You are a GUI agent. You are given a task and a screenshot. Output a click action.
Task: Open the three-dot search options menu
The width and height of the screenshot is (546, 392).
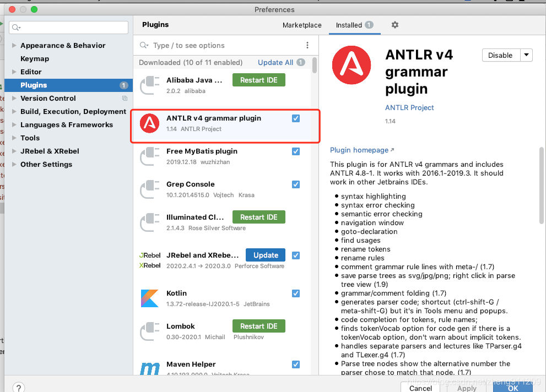tap(307, 45)
